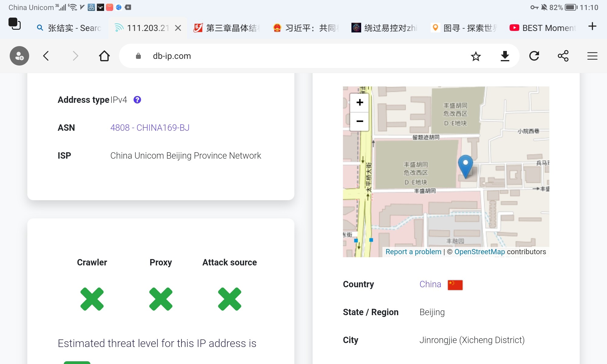Switch to BEST Moment YouTube tab
This screenshot has width=607, height=364.
click(543, 28)
